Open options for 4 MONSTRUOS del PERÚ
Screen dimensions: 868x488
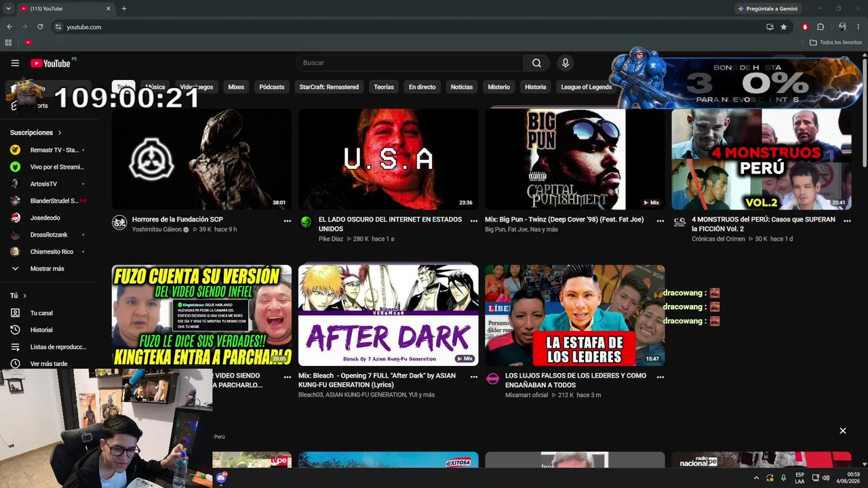pos(847,221)
